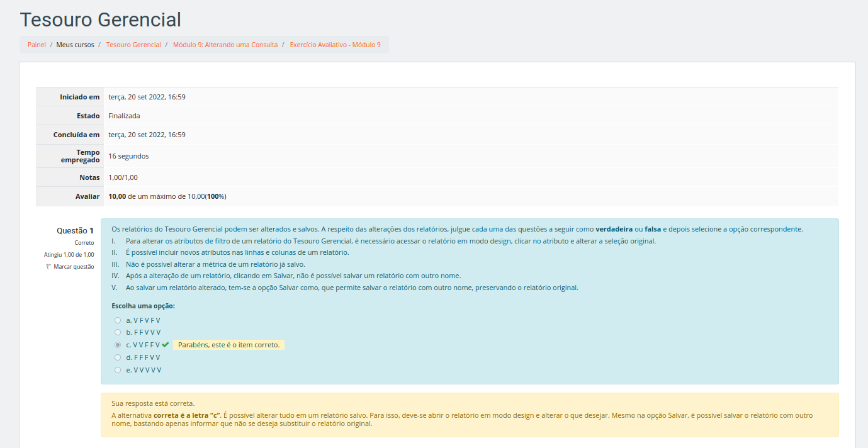Click the 16 segundos time value
Image resolution: width=868 pixels, height=448 pixels.
click(x=128, y=156)
